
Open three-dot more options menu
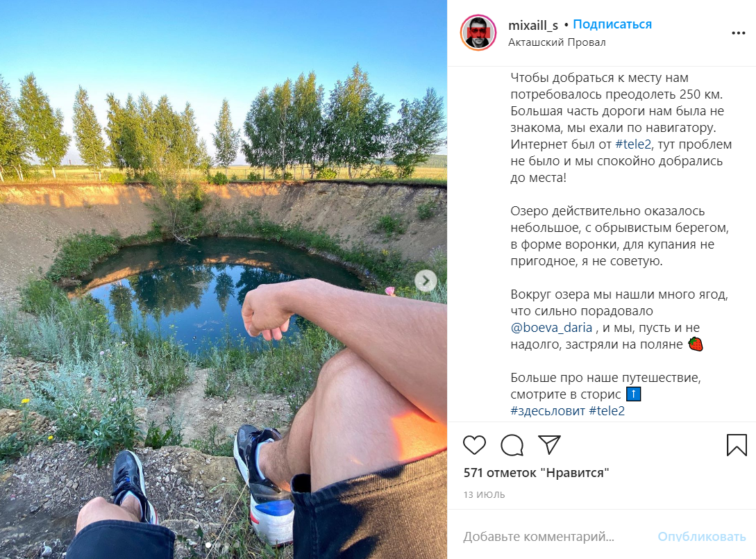click(738, 33)
